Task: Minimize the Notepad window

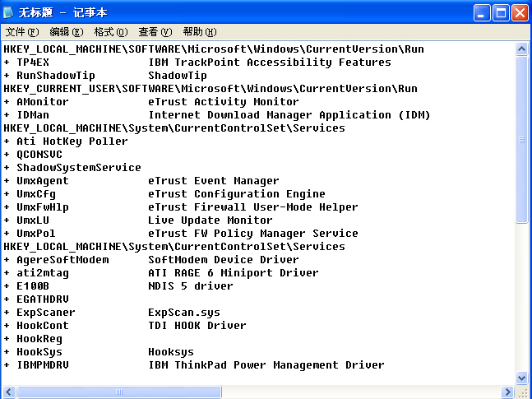Action: [482, 13]
